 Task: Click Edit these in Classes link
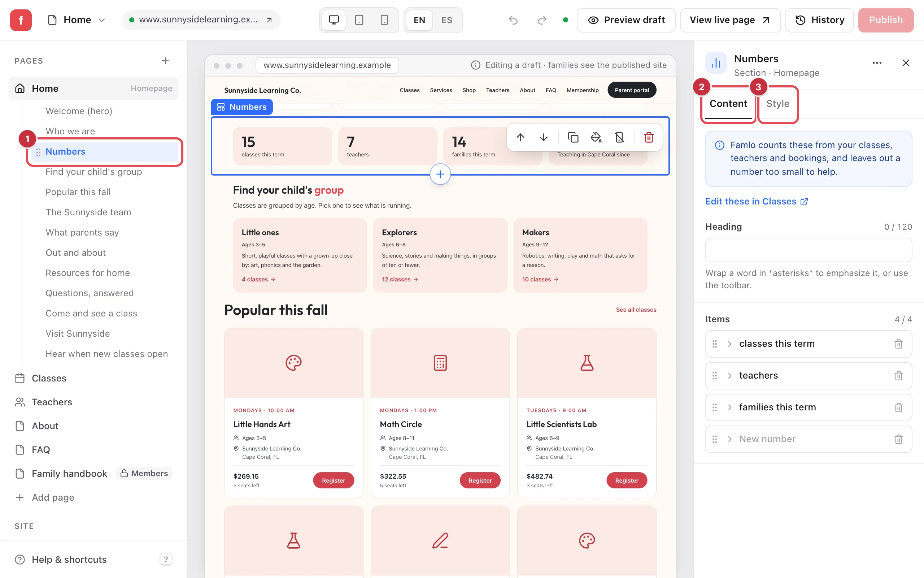[x=757, y=202]
